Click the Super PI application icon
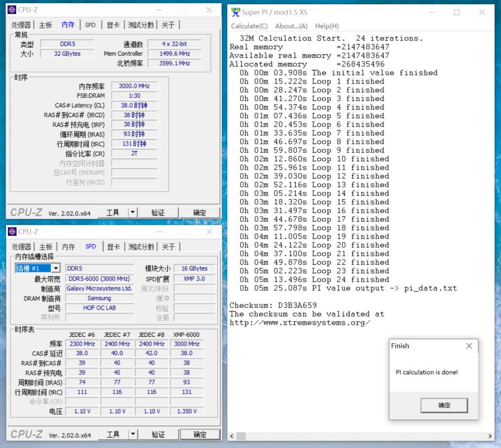The height and width of the screenshot is (448, 501). click(235, 12)
